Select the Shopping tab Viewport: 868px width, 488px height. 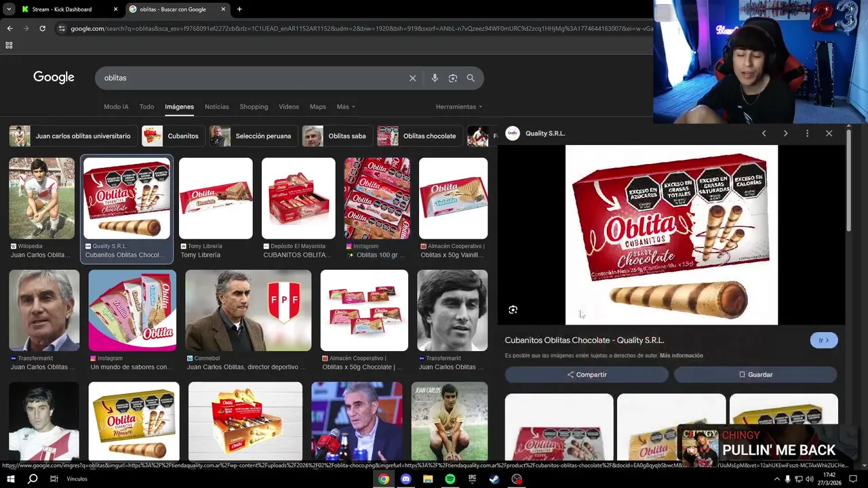point(254,106)
